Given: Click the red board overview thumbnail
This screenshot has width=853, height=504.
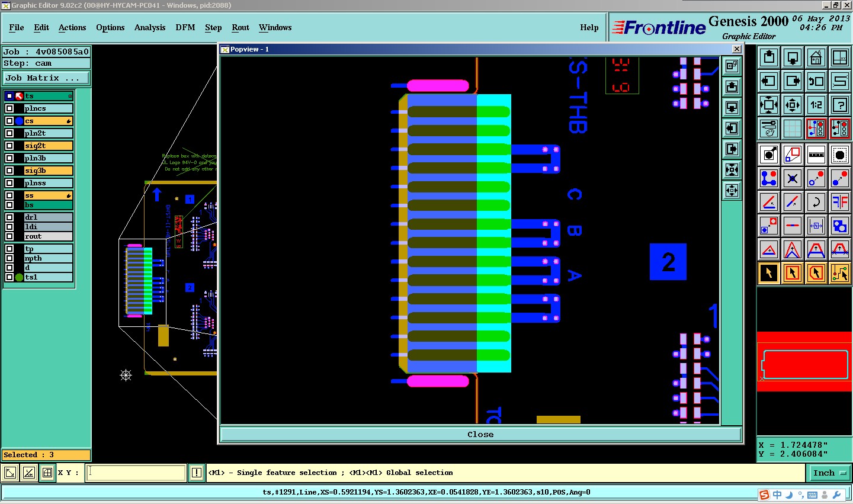Looking at the screenshot, I should pos(804,362).
